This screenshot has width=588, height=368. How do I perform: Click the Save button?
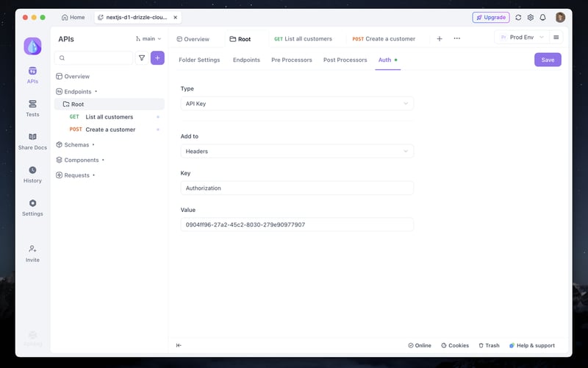[x=548, y=60]
